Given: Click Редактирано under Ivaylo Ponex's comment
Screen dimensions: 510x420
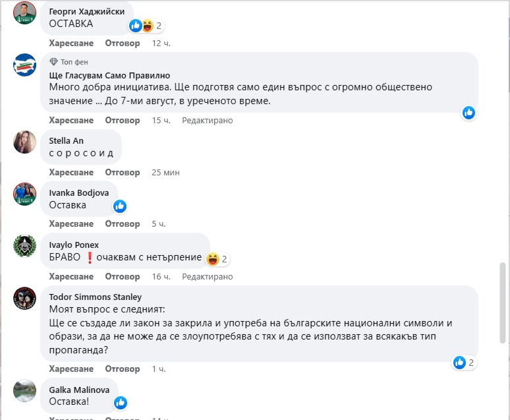Looking at the screenshot, I should pos(207,276).
